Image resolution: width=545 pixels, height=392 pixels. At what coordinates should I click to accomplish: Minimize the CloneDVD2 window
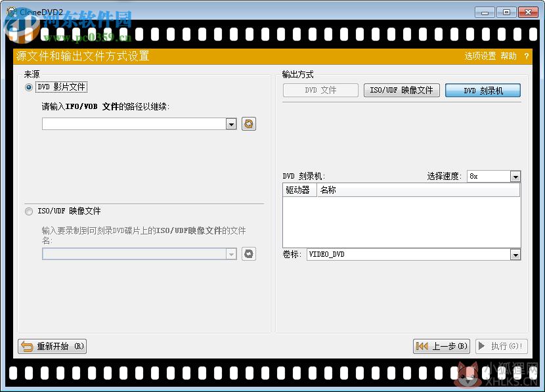(x=485, y=12)
